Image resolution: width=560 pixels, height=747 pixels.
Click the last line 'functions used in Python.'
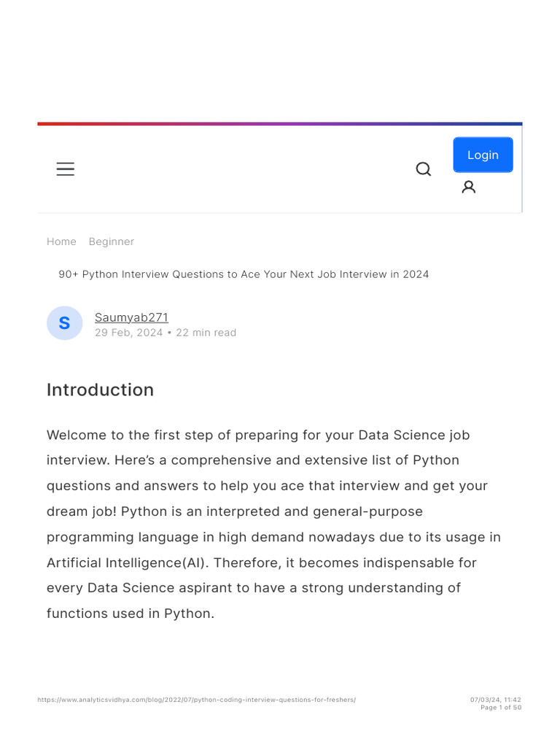[x=131, y=614]
